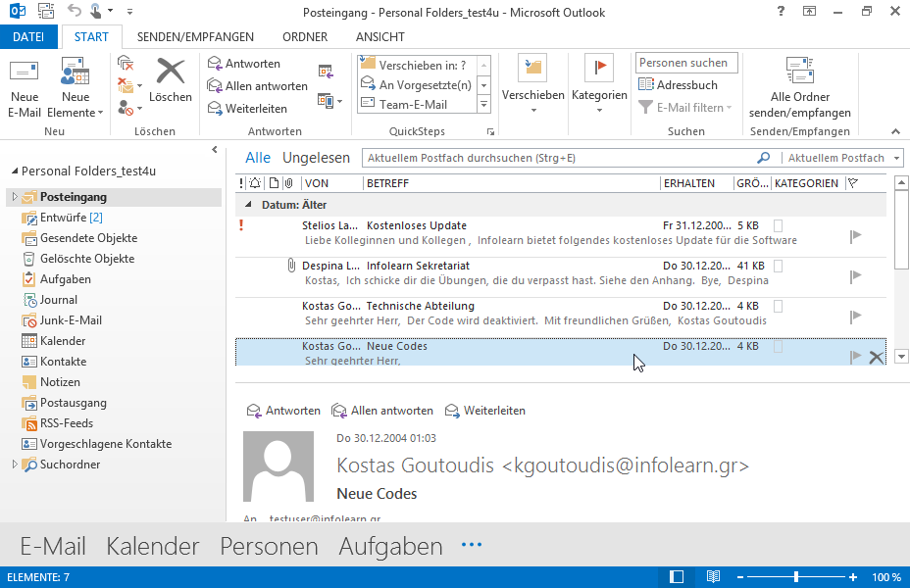Flag the Kostenloses Update email
910x588 pixels.
coord(855,236)
